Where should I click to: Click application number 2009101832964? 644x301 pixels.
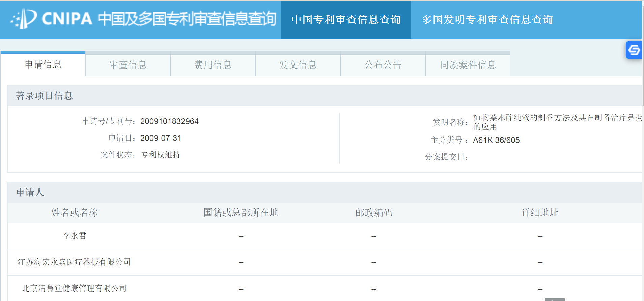click(169, 121)
